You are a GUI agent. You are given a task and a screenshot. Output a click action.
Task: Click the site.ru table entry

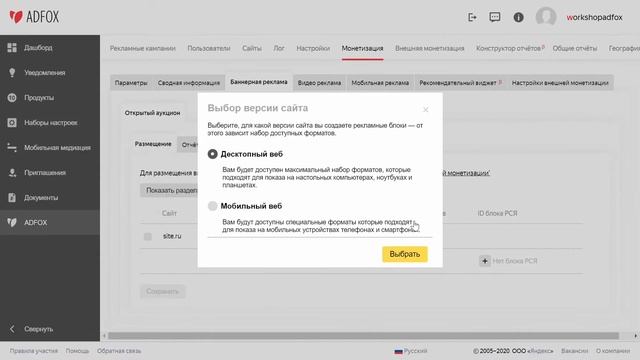pyautogui.click(x=172, y=236)
